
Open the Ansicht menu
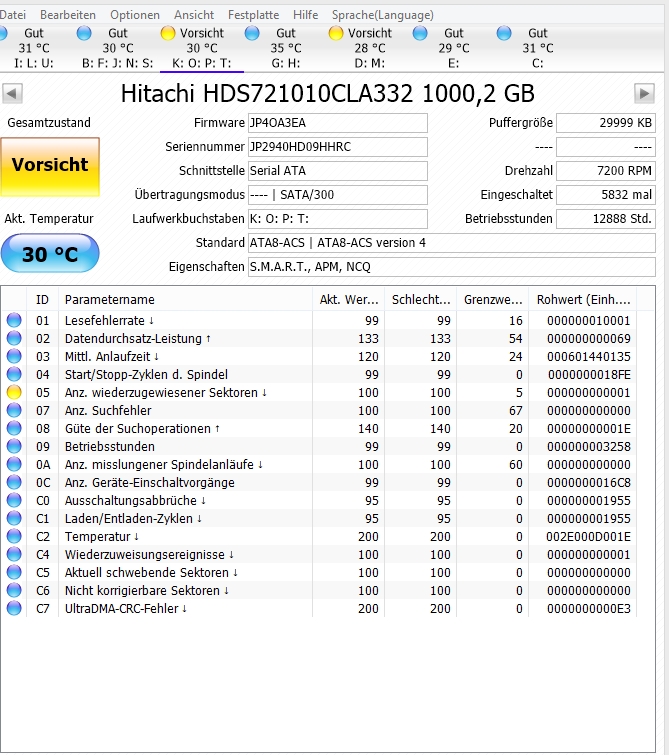click(x=194, y=15)
